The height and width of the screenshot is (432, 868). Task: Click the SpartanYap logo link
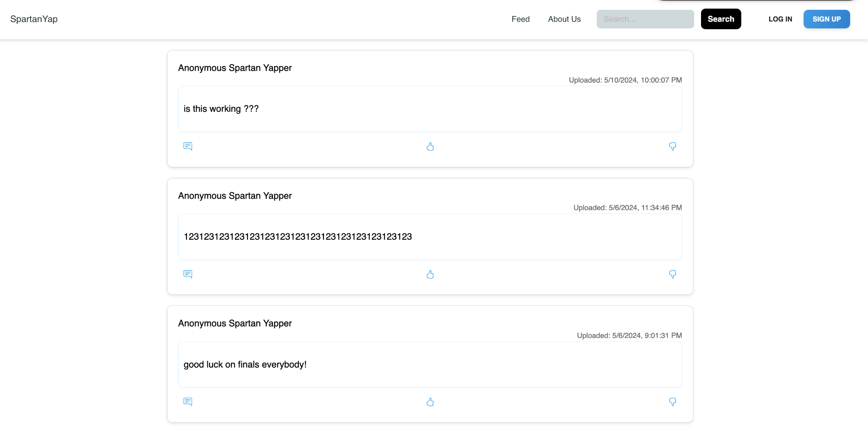pos(34,19)
